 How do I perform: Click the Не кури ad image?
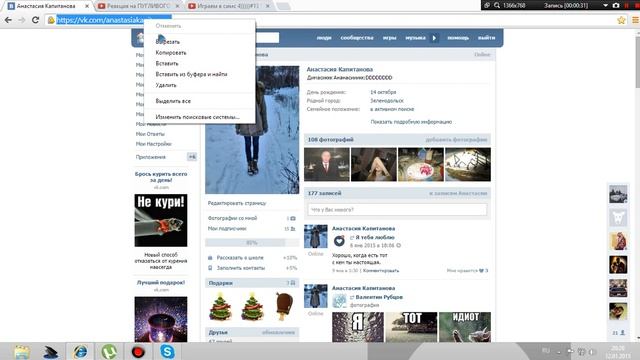(x=161, y=220)
